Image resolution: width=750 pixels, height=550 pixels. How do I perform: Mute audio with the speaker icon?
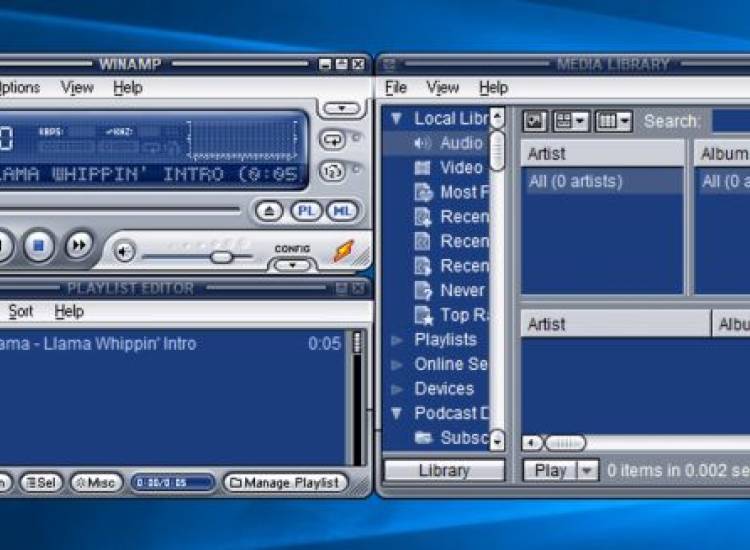[x=124, y=252]
